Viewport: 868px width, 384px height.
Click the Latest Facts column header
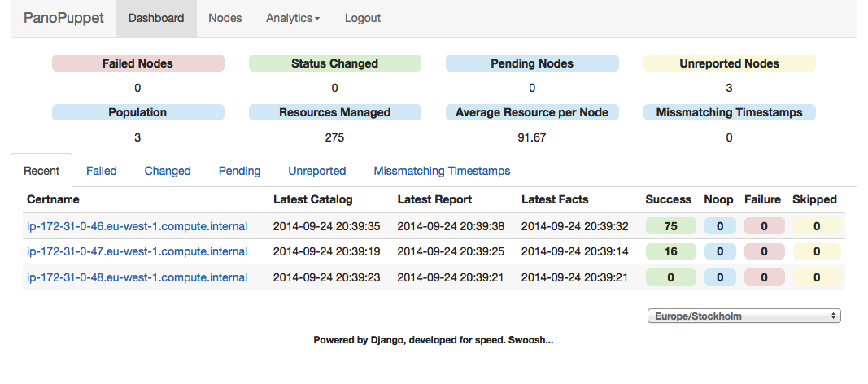[x=555, y=199]
